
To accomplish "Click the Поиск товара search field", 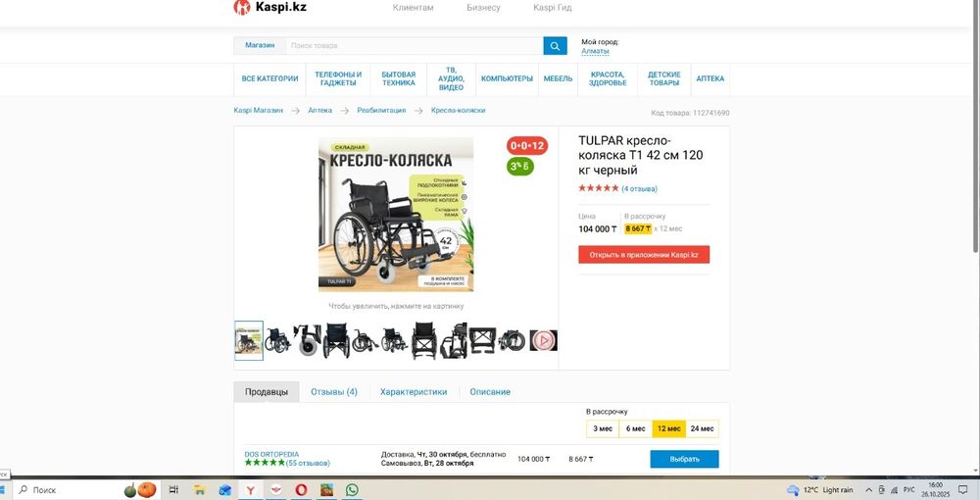I will point(415,46).
